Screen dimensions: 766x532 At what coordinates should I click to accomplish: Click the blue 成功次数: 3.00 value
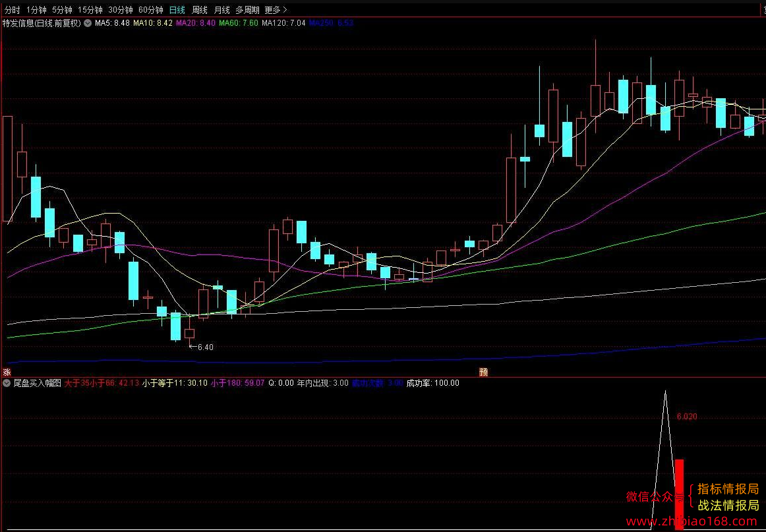pyautogui.click(x=378, y=383)
